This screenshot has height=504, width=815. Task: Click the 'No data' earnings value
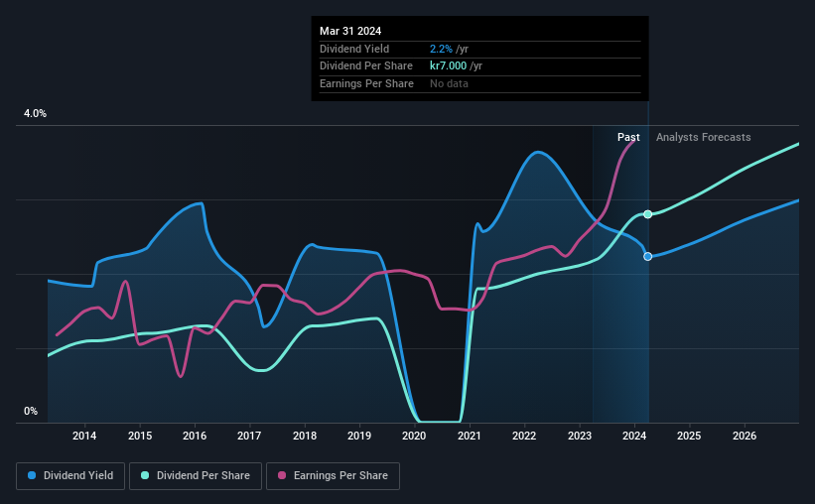click(449, 83)
